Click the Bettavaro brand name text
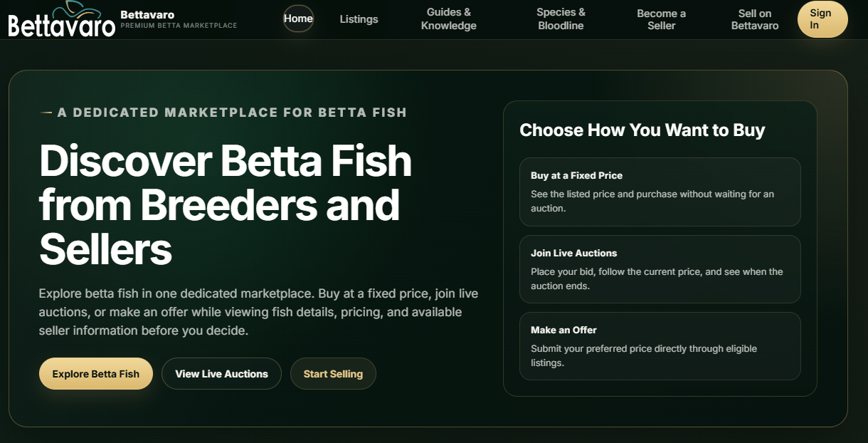 click(147, 14)
